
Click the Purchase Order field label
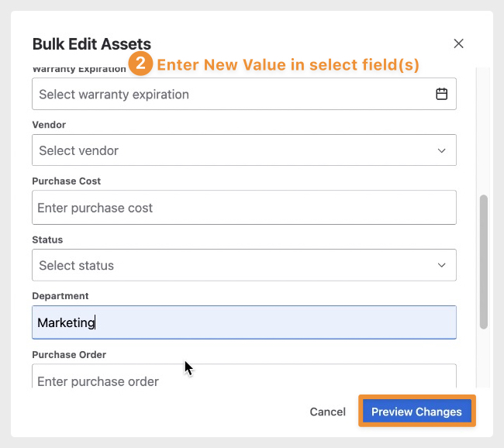69,354
